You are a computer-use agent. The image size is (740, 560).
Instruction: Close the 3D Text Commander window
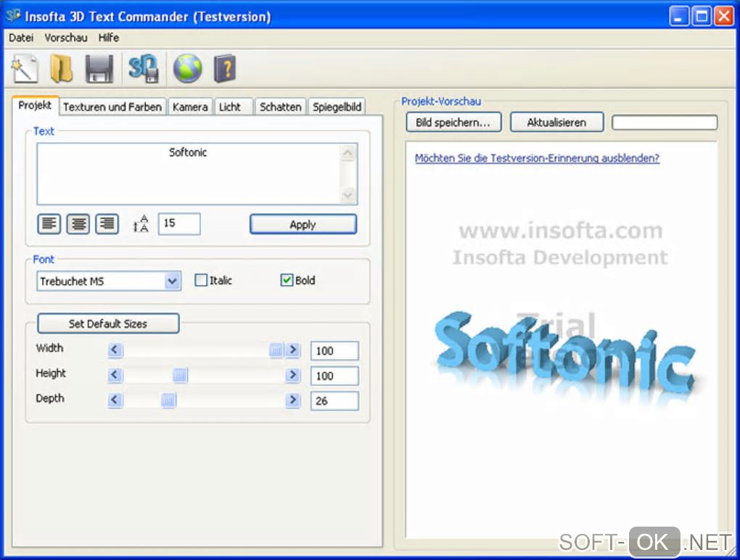[x=723, y=17]
